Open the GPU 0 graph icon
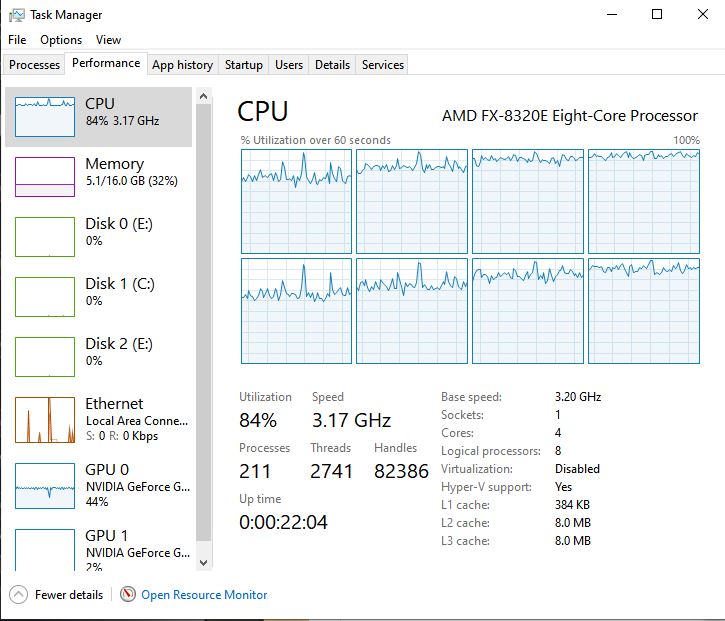725x621 pixels. tap(45, 485)
